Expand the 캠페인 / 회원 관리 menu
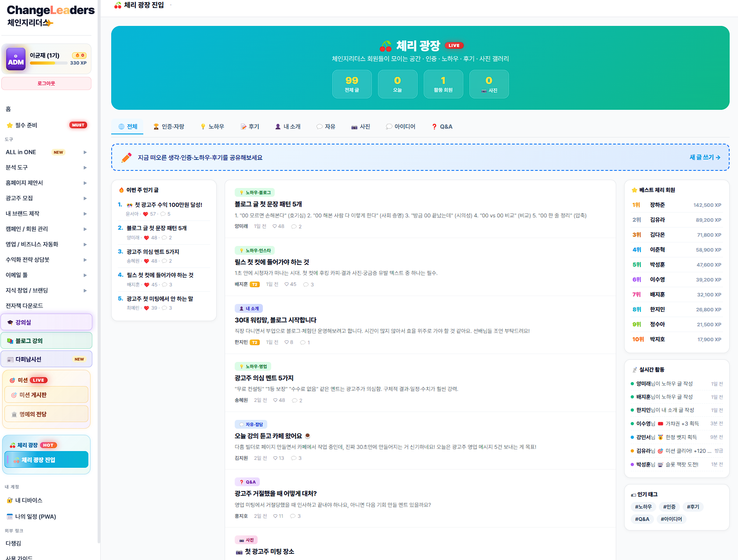The height and width of the screenshot is (560, 738). (46, 229)
